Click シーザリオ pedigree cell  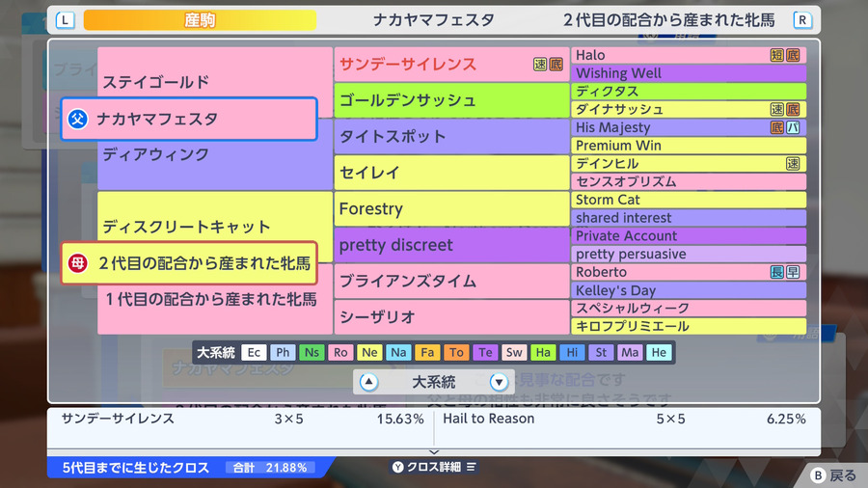(x=450, y=317)
